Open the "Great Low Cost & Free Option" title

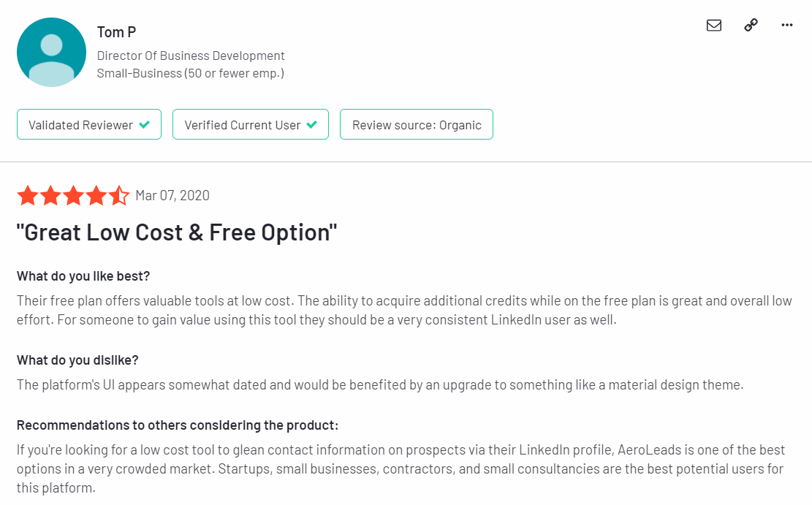(x=177, y=232)
